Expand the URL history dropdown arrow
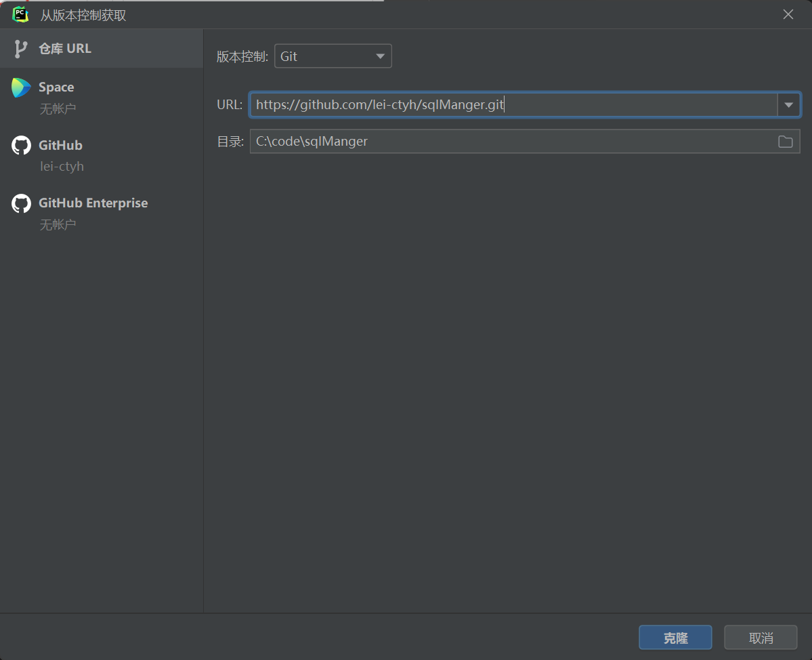 pos(788,104)
